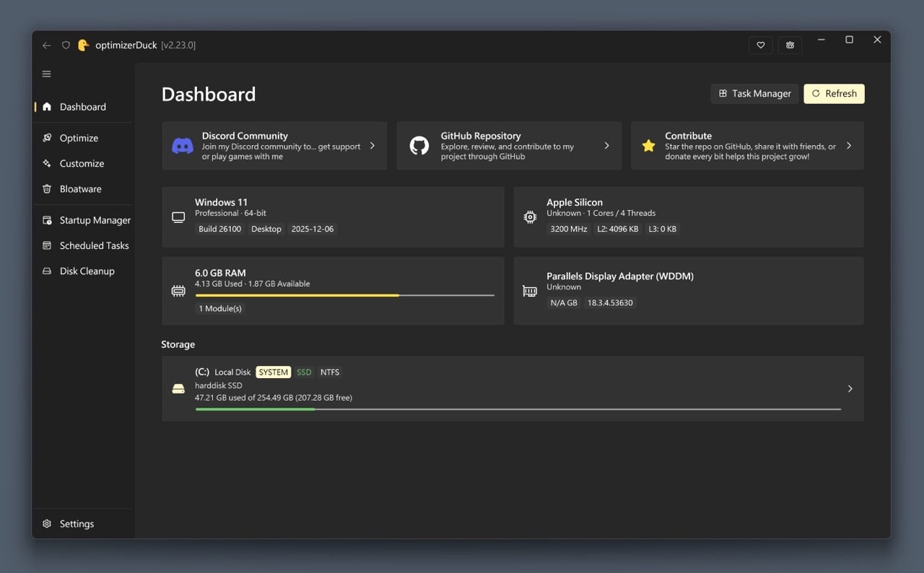Viewport: 924px width, 573px height.
Task: Click the yellow disk drive icon
Action: click(178, 389)
